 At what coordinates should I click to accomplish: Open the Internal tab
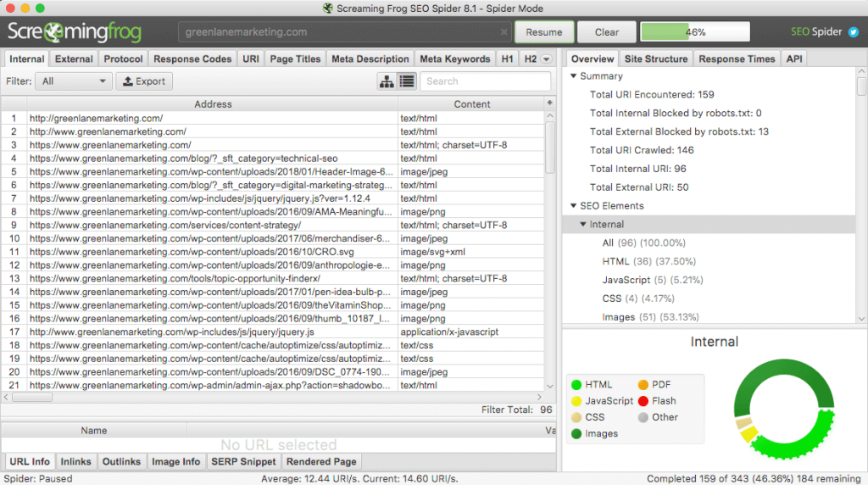[26, 59]
